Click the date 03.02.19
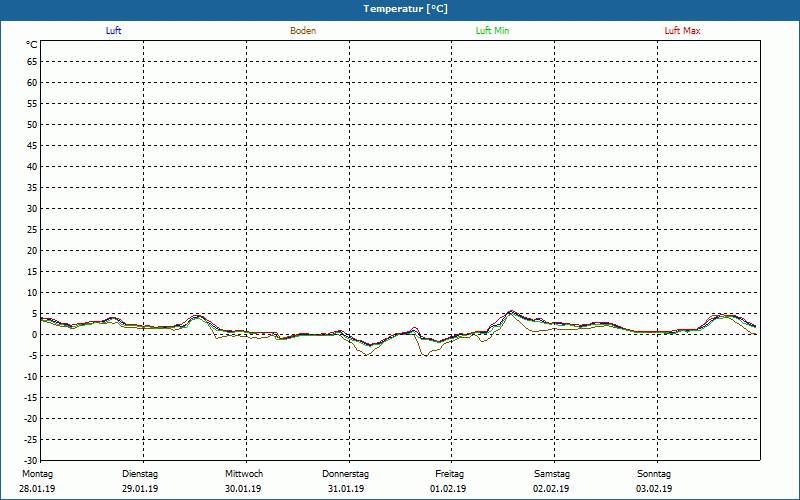This screenshot has height=500, width=800. [x=654, y=489]
